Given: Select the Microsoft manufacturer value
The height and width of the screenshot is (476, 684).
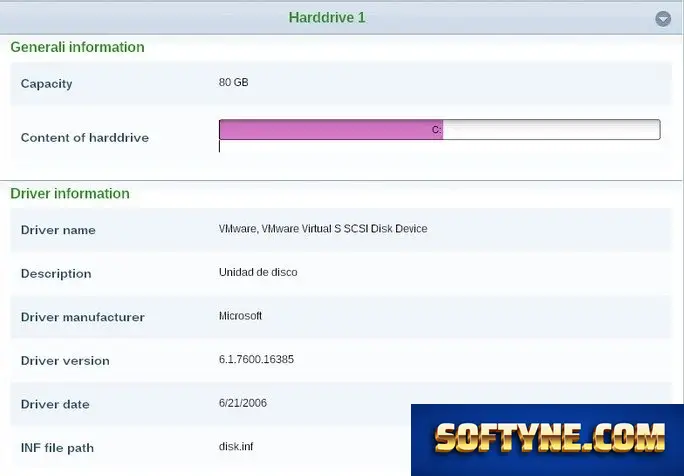Looking at the screenshot, I should (240, 316).
